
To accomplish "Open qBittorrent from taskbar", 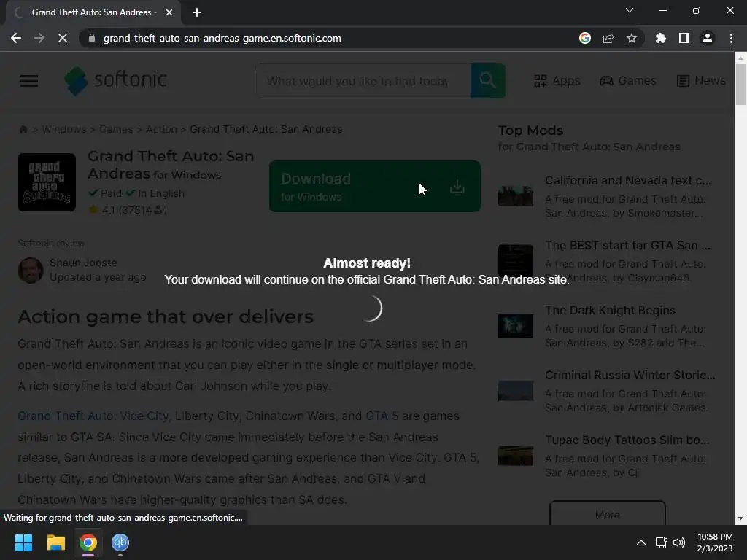I will [x=120, y=542].
